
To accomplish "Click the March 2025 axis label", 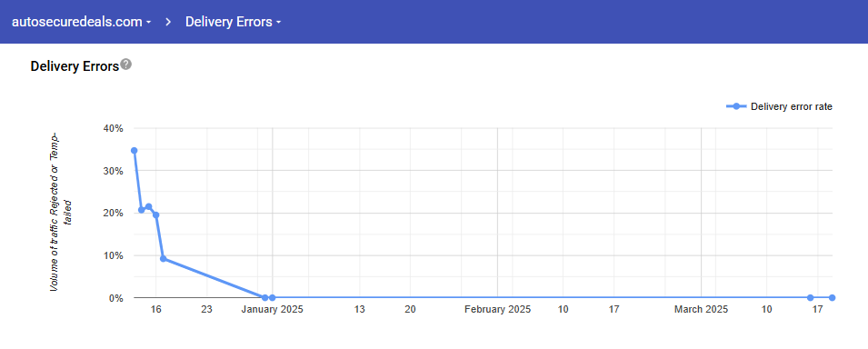I will pyautogui.click(x=702, y=310).
